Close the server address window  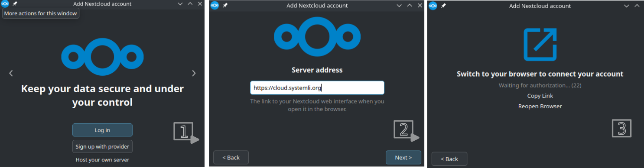[420, 6]
